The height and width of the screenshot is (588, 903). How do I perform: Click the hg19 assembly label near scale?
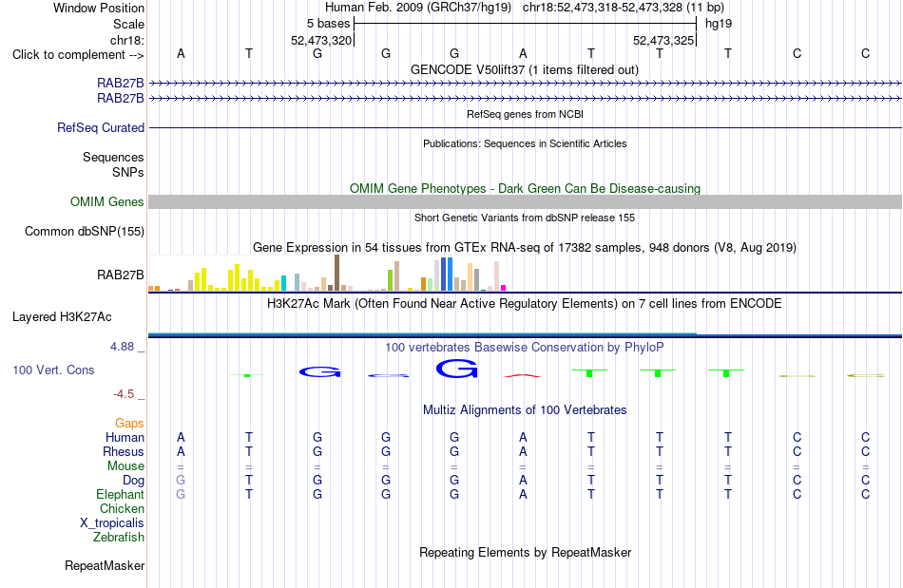tap(719, 24)
